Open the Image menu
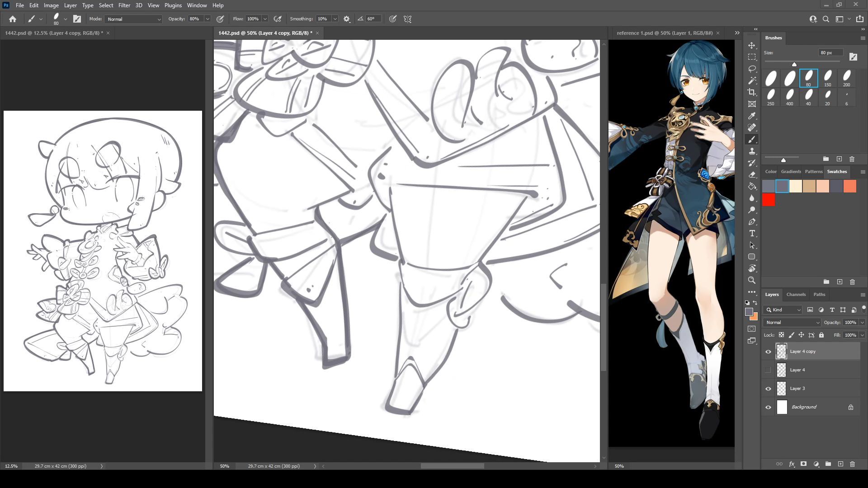This screenshot has width=868, height=488. tap(51, 5)
